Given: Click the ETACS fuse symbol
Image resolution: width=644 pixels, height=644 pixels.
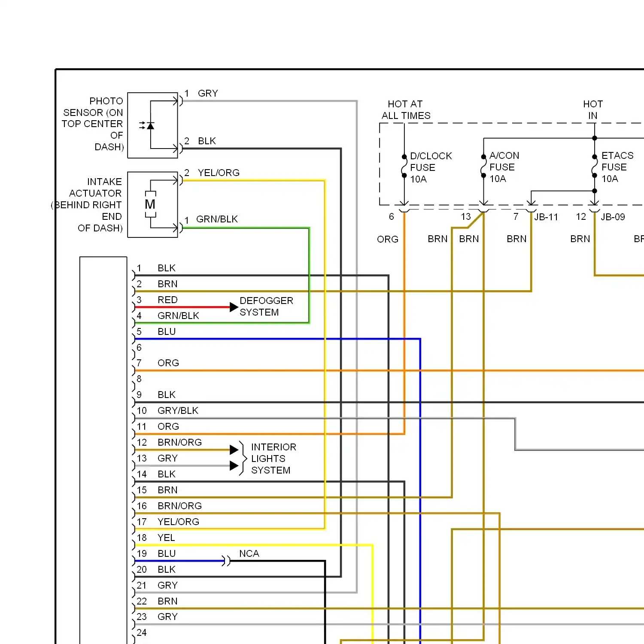Looking at the screenshot, I should pyautogui.click(x=595, y=166).
